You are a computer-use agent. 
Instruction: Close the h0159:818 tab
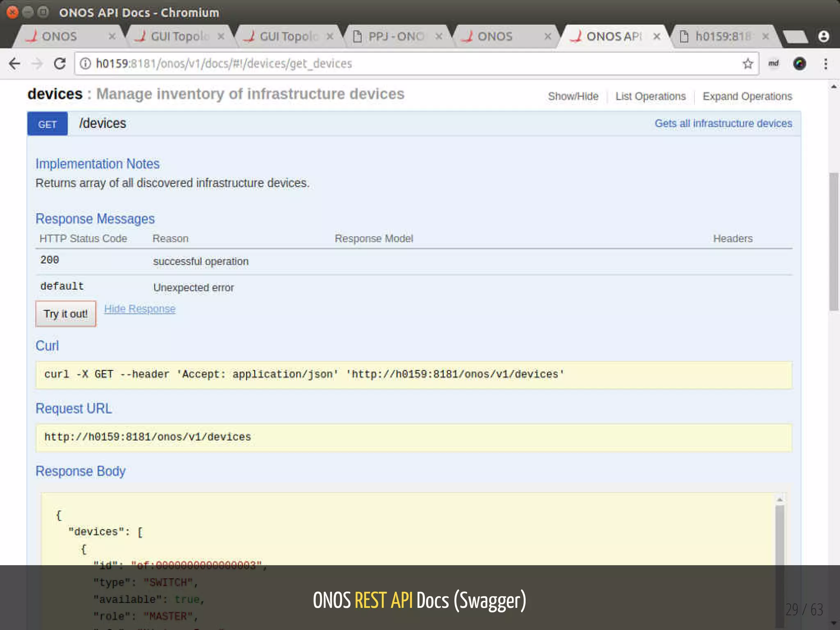coord(765,37)
